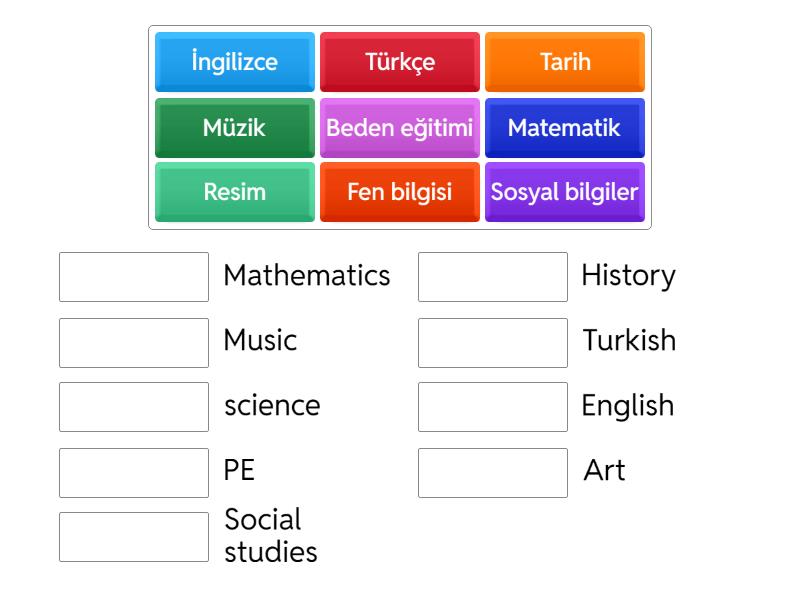The height and width of the screenshot is (600, 800).
Task: Select the answer box next to Music
Action: pos(134,342)
